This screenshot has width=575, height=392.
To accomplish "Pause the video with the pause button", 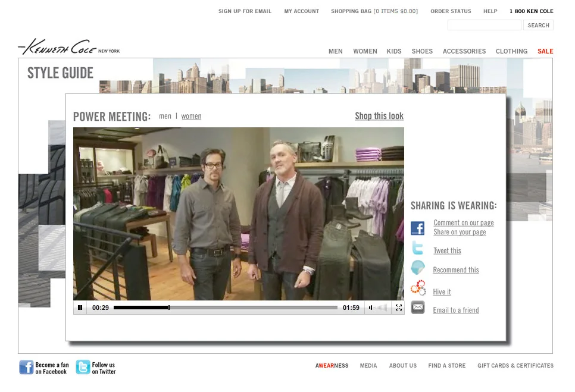I will pyautogui.click(x=80, y=308).
